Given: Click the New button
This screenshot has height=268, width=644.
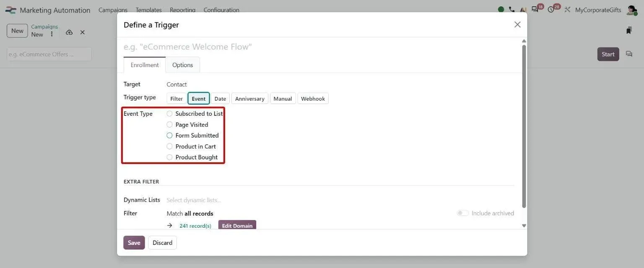Looking at the screenshot, I should tap(17, 31).
